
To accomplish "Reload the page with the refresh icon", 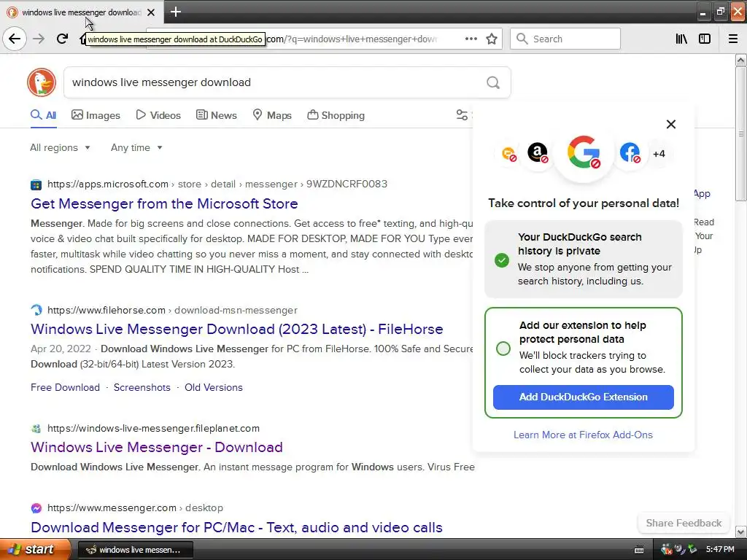I will [x=62, y=39].
